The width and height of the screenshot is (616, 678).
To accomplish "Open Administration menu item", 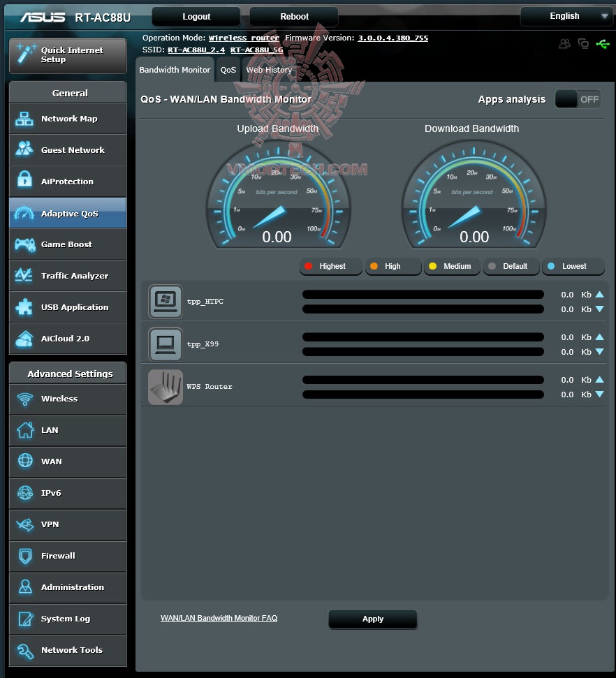I will (68, 587).
